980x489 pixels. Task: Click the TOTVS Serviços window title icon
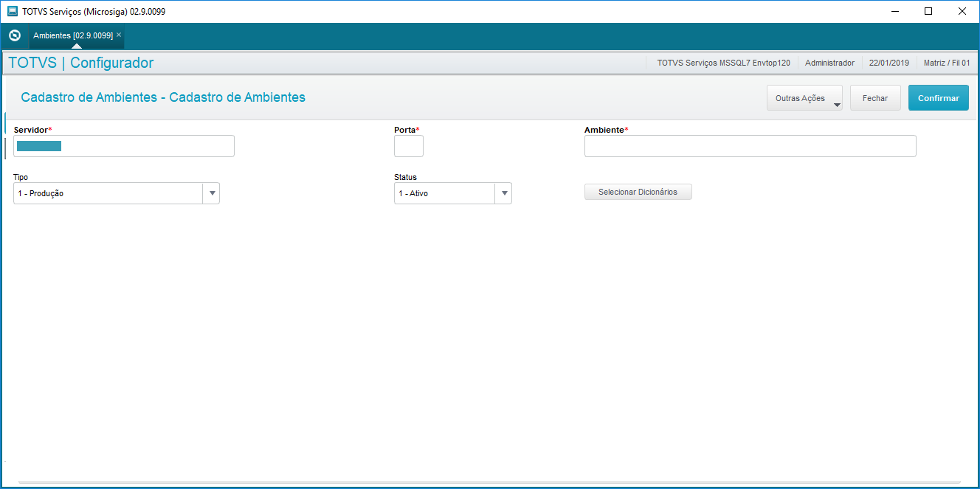coord(13,11)
